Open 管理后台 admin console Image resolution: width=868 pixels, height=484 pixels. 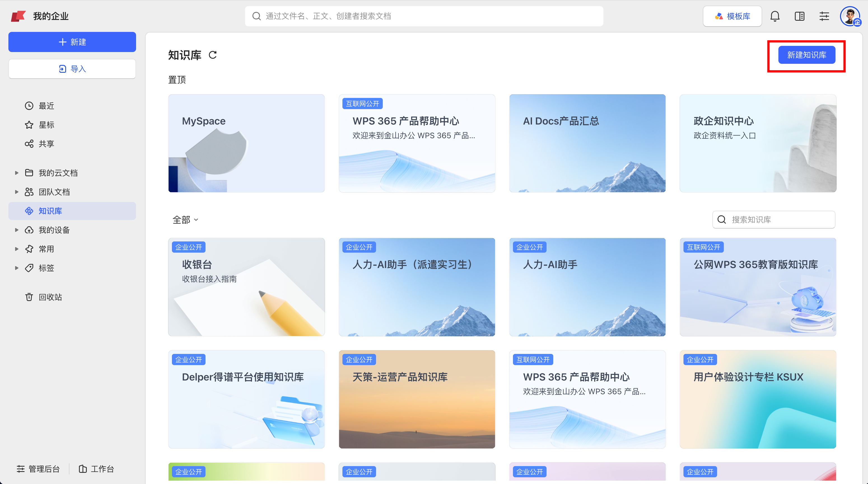pyautogui.click(x=38, y=469)
